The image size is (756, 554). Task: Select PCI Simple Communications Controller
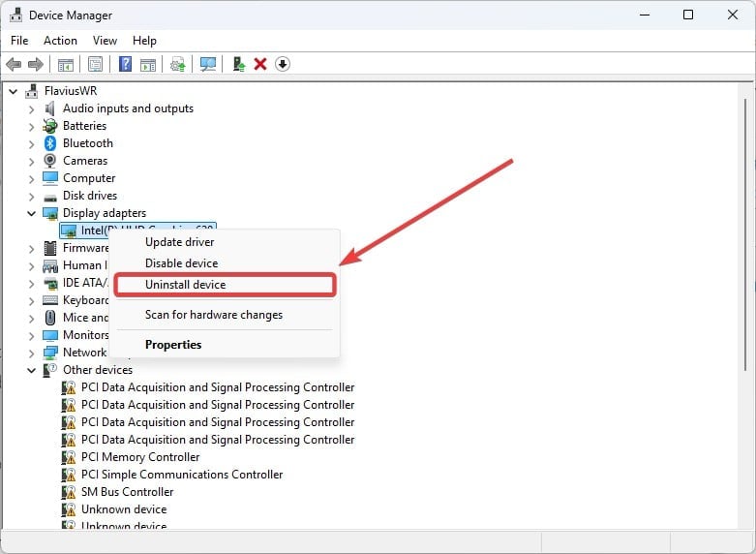click(x=182, y=475)
